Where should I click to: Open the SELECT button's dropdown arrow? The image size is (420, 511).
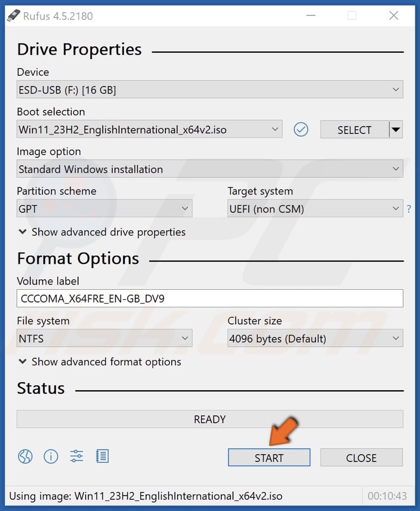point(396,129)
